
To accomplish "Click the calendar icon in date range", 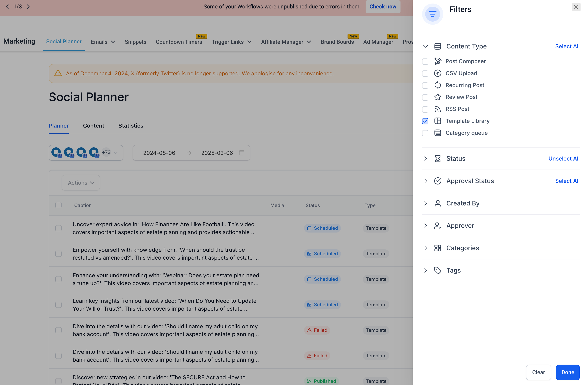I will pyautogui.click(x=241, y=153).
